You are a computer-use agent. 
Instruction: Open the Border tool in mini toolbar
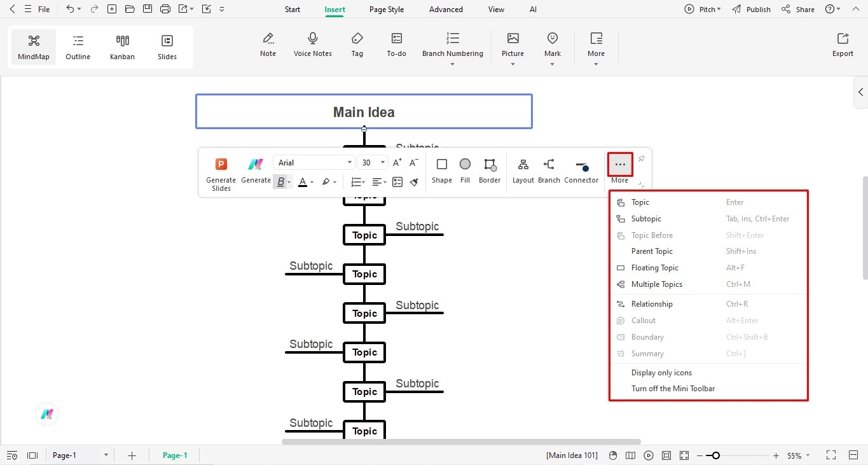click(490, 170)
